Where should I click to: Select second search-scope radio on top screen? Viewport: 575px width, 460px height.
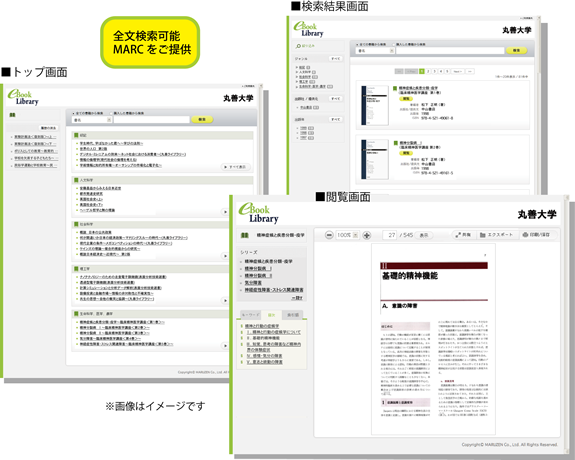[x=111, y=113]
